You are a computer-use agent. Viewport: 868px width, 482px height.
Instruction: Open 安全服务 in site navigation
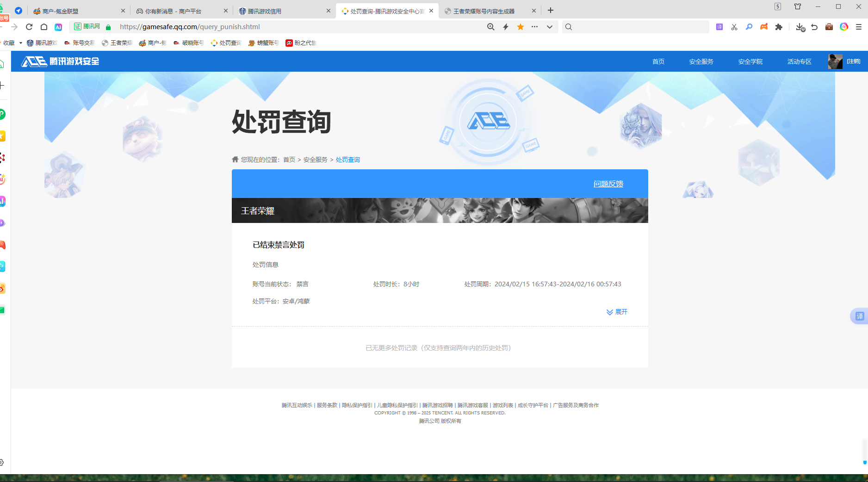(x=701, y=62)
